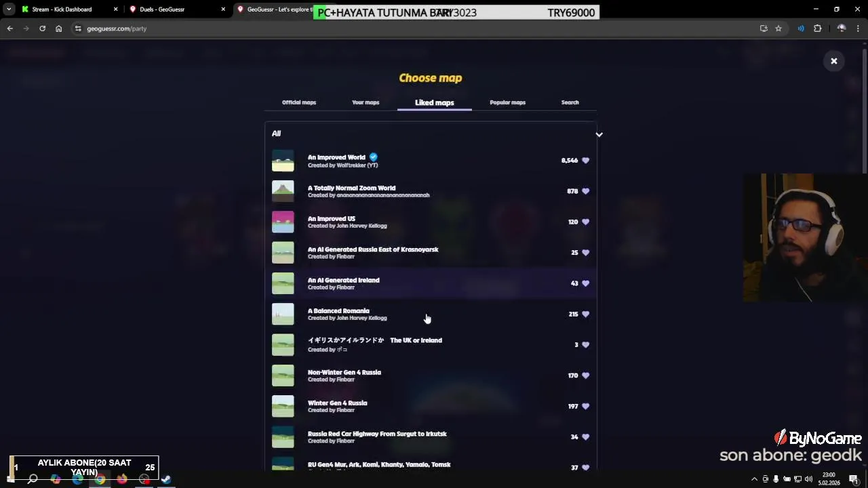Reload the GeoGuessr page
868x488 pixels.
(x=42, y=28)
